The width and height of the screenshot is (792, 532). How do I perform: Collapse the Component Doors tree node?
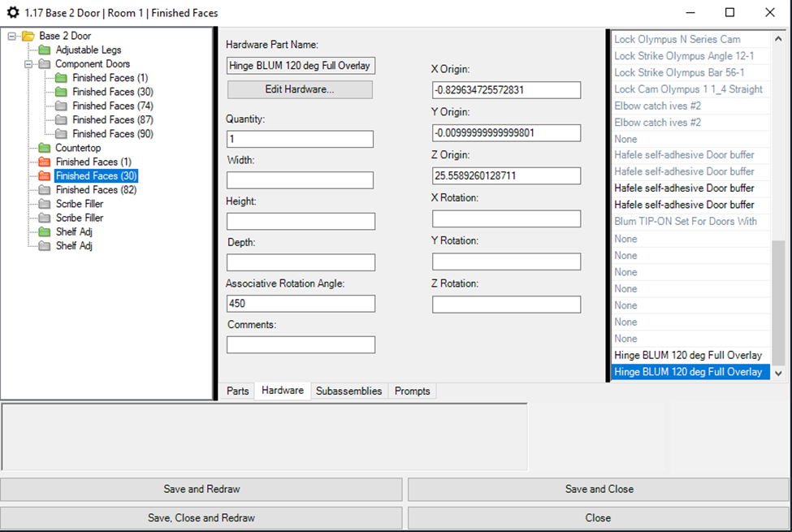click(x=28, y=63)
